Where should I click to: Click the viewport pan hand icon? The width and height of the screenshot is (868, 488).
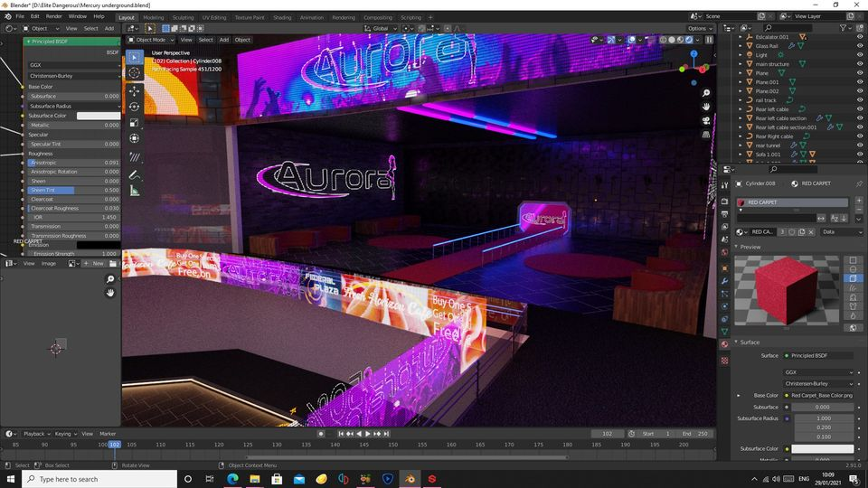pos(706,107)
